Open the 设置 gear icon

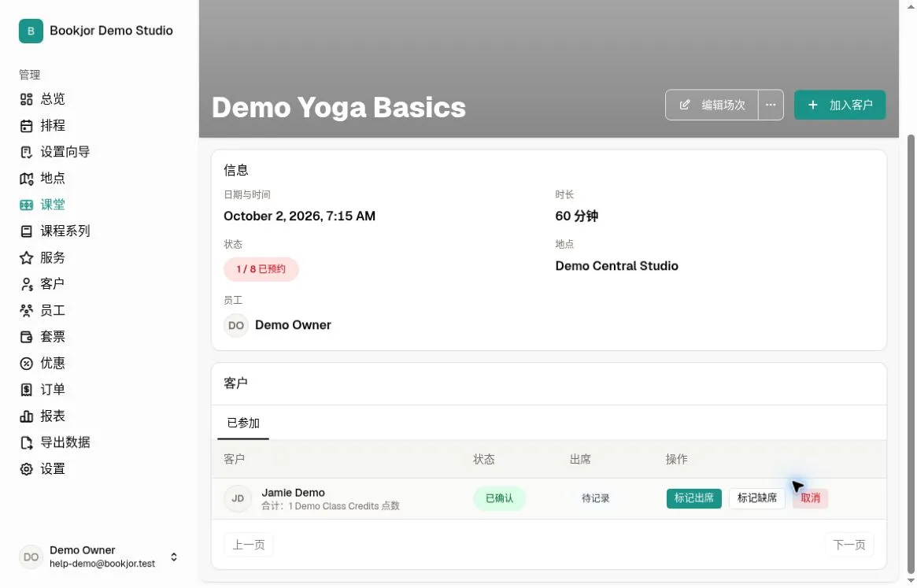pos(26,469)
